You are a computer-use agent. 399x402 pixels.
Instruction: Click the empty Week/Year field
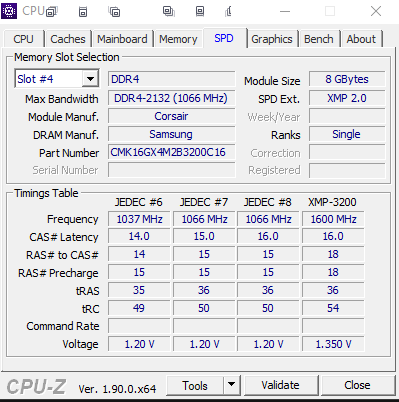tap(347, 116)
